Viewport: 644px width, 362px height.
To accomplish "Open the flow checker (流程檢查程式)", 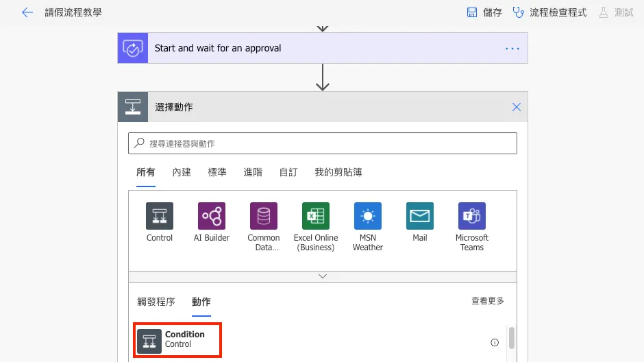I will 549,12.
